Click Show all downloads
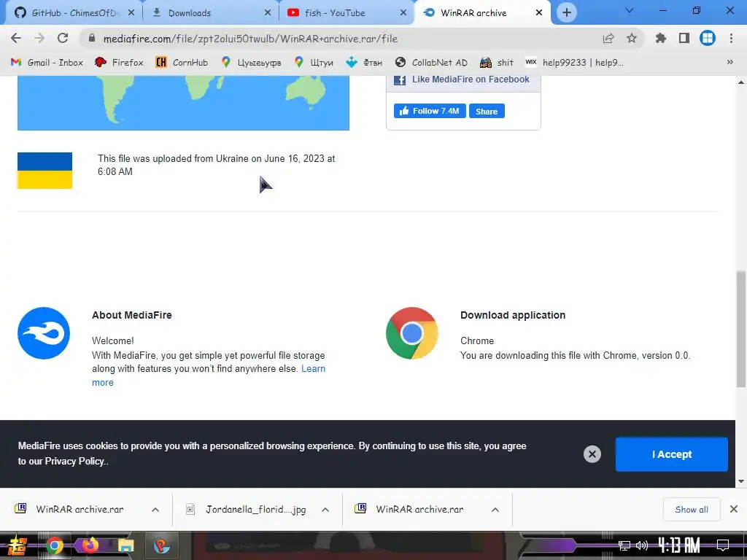Image resolution: width=747 pixels, height=560 pixels. pos(692,510)
